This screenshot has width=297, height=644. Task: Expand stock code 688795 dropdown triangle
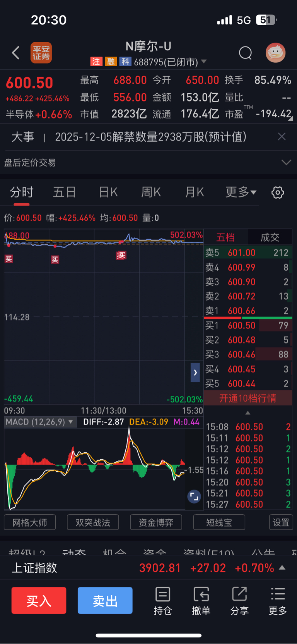(x=204, y=62)
